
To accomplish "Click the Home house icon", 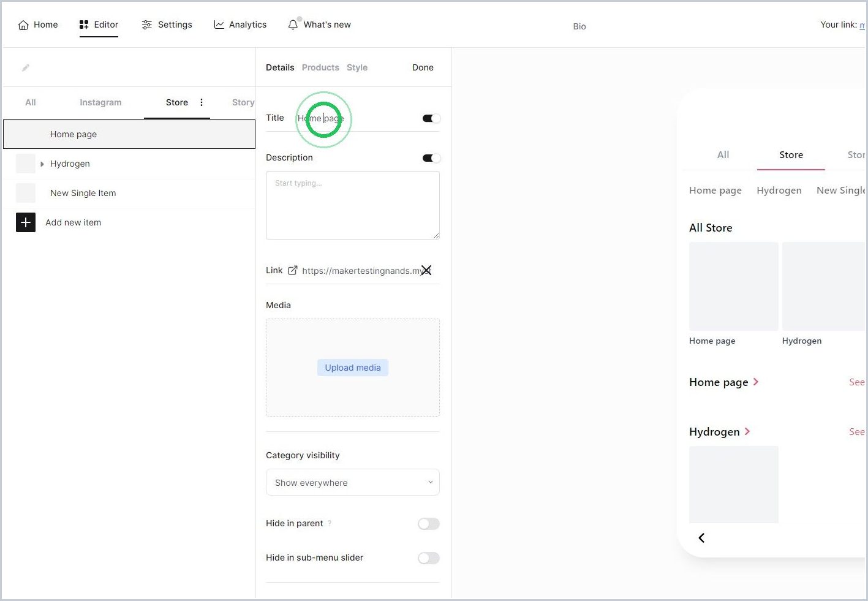I will [x=23, y=25].
